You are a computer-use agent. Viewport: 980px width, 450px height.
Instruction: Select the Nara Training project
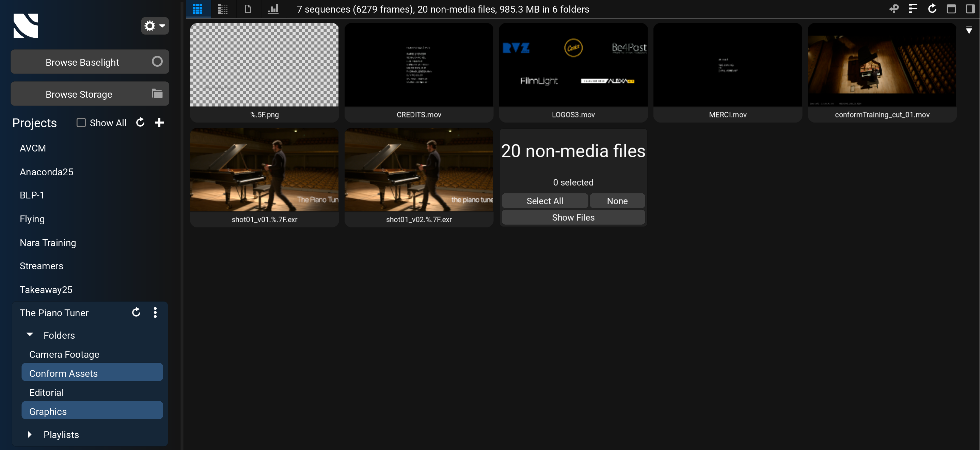coord(48,242)
